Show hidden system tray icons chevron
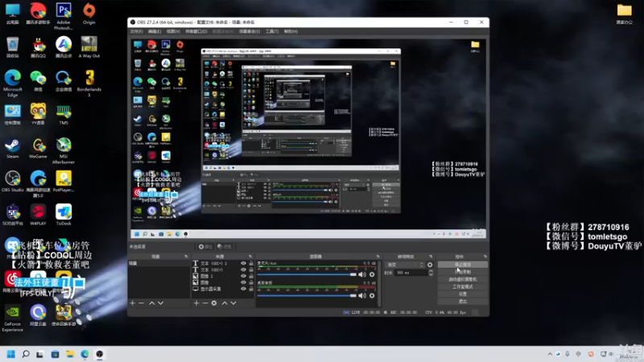644x362 pixels. click(x=550, y=354)
